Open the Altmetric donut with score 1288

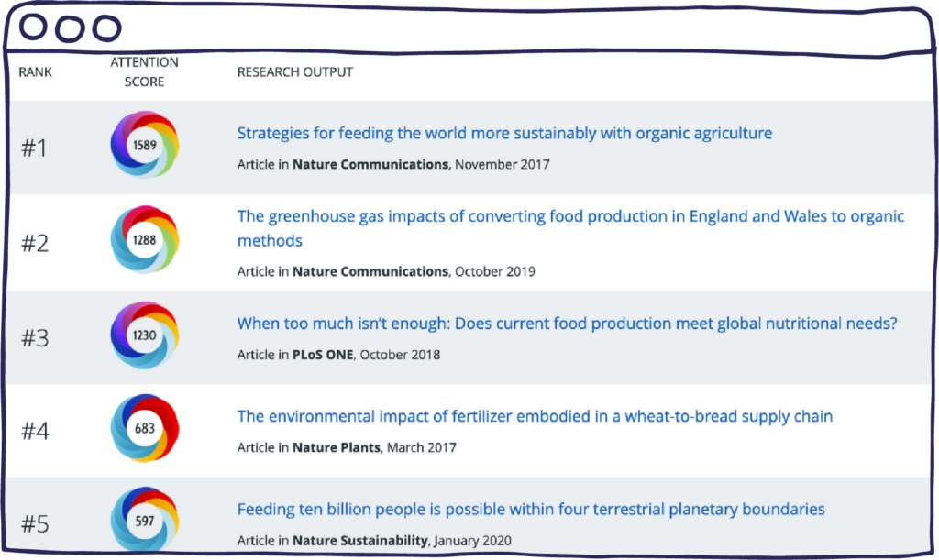click(144, 240)
